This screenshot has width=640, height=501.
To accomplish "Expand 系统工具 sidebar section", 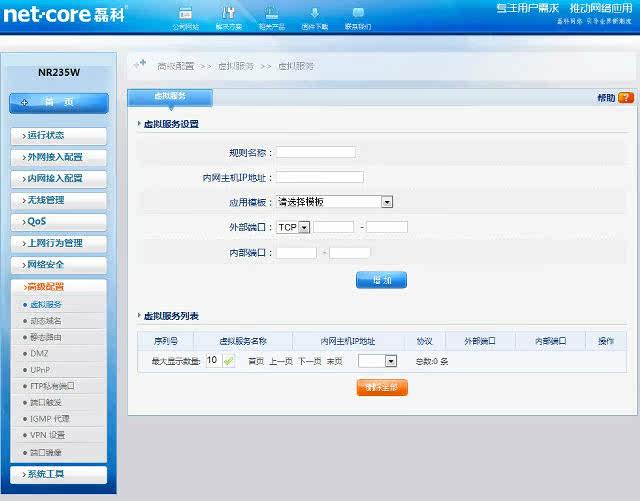I will click(x=58, y=474).
